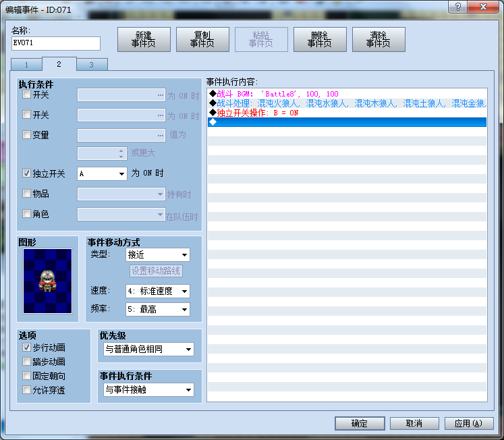The width and height of the screenshot is (504, 440).
Task: Select the empty highlighted command line
Action: 347,122
